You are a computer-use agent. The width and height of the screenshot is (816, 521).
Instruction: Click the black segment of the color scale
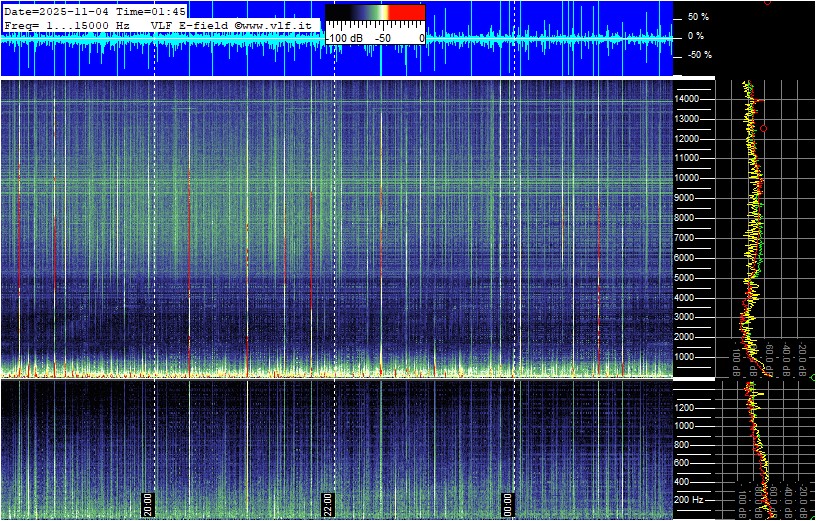(340, 12)
